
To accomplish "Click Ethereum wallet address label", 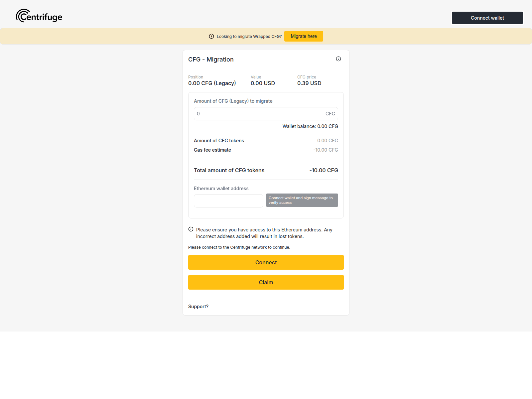I will [x=221, y=189].
